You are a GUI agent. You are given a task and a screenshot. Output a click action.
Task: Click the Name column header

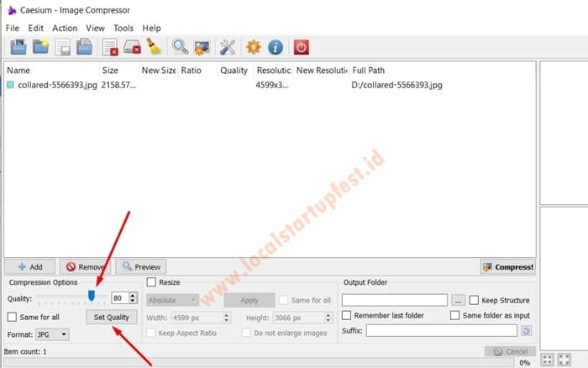point(18,70)
